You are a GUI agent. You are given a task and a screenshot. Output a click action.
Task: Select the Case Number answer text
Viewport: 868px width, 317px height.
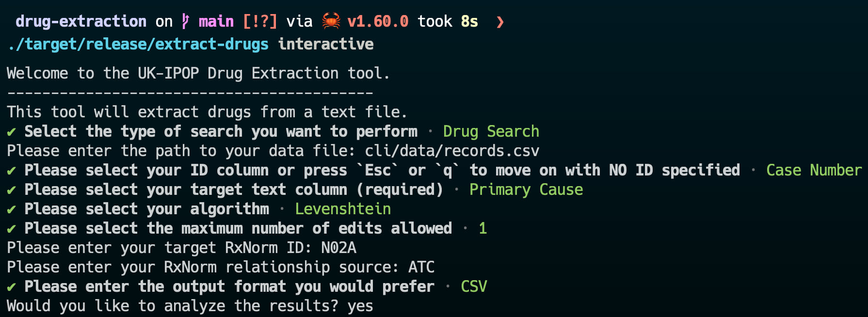(814, 170)
